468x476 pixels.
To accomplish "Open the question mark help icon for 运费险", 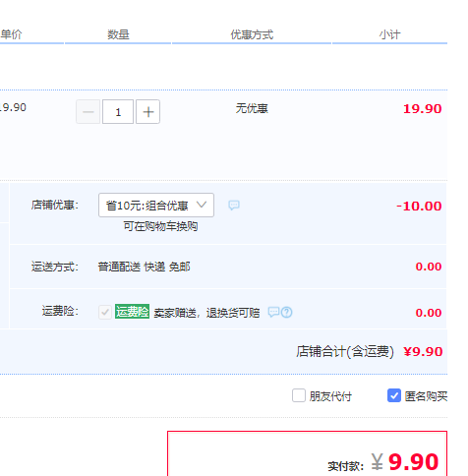I will point(287,312).
